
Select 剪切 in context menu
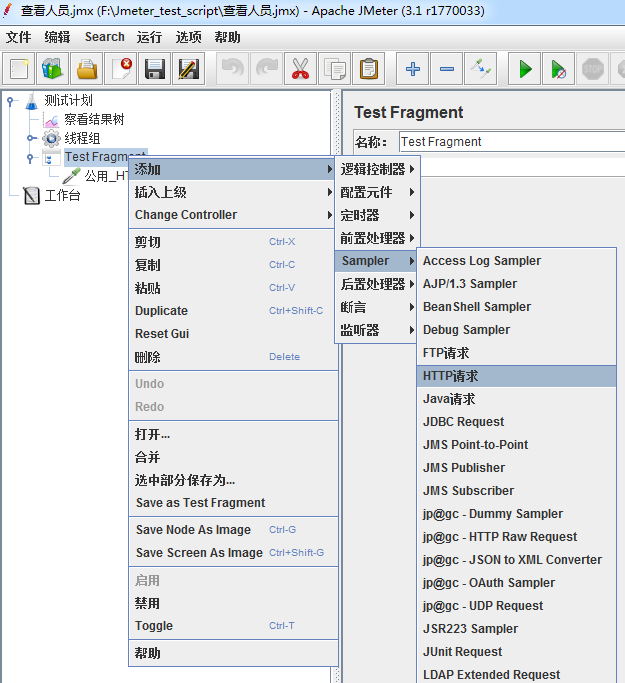point(233,242)
